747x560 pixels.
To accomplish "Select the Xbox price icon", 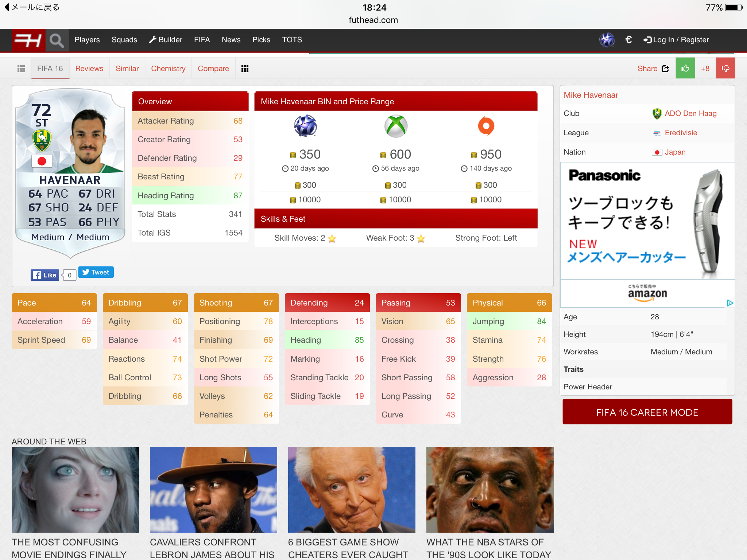I will (x=396, y=126).
